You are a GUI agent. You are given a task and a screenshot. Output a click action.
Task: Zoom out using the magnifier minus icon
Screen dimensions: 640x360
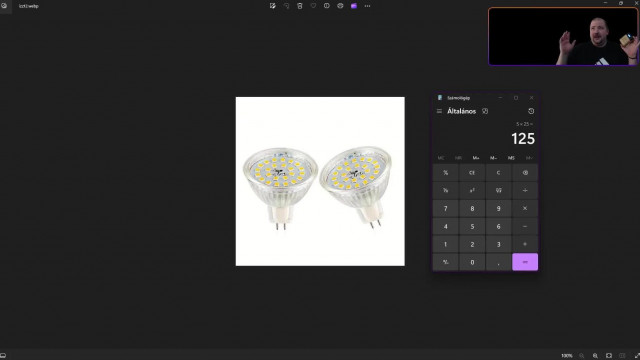582,356
